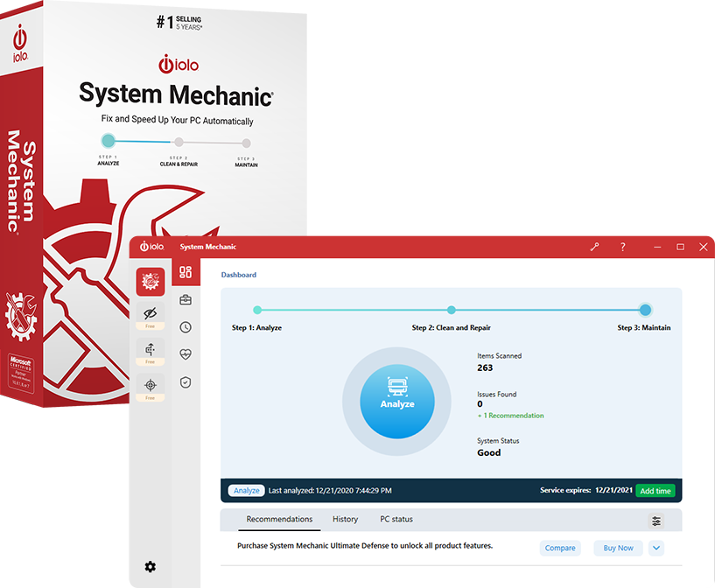Image resolution: width=715 pixels, height=588 pixels.
Task: Click the iolo logo on box front
Action: coord(179,64)
